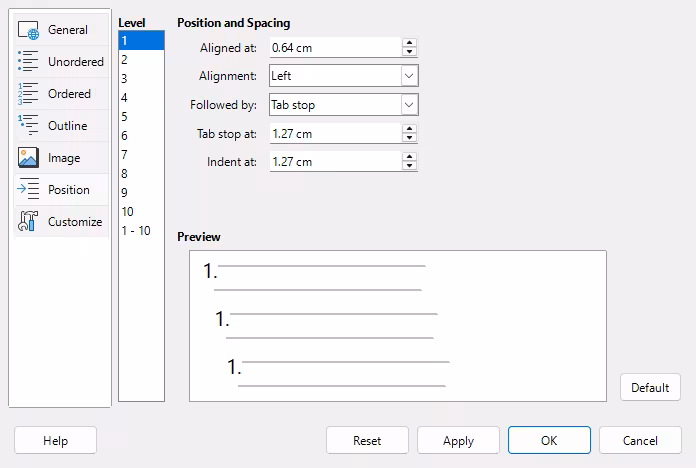Select level 5 in Level list

click(x=142, y=117)
